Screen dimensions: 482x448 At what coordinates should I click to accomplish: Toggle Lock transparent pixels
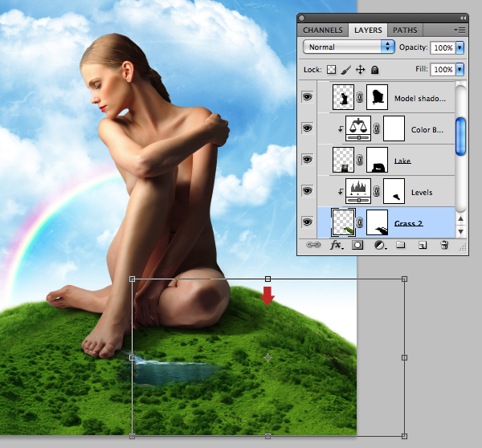pos(331,70)
